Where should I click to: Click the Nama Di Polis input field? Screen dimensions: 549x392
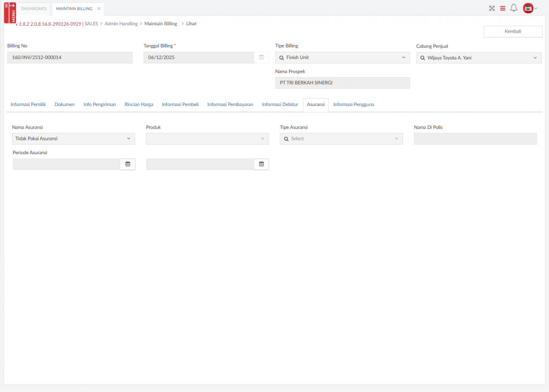pyautogui.click(x=475, y=139)
